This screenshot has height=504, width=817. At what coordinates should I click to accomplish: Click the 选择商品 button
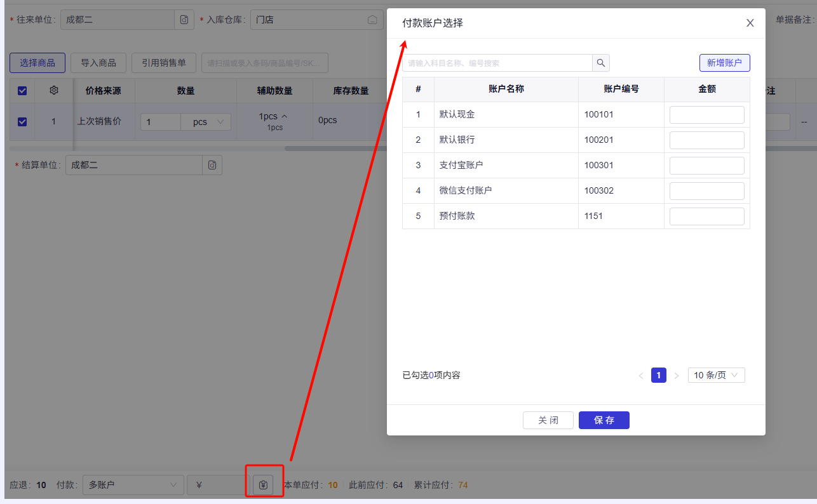(37, 63)
